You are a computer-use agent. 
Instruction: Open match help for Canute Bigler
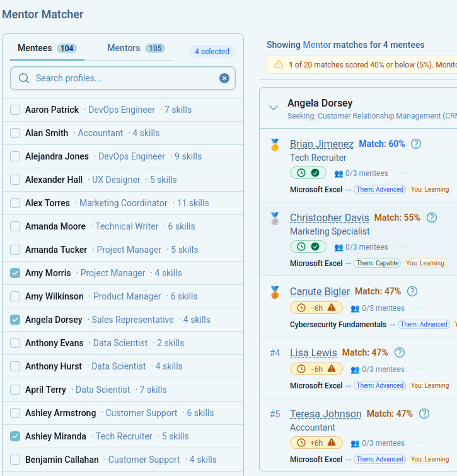[x=412, y=291]
